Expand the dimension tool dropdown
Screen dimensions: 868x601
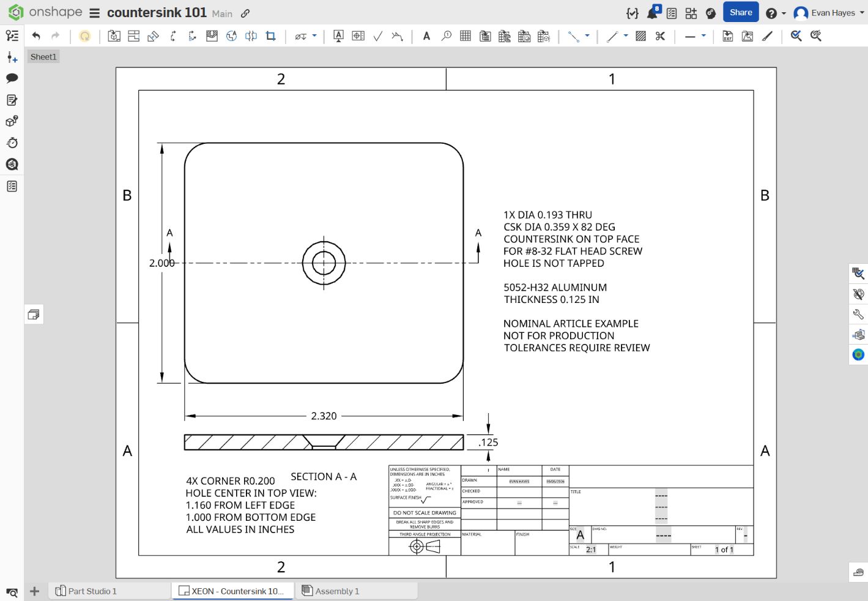587,36
